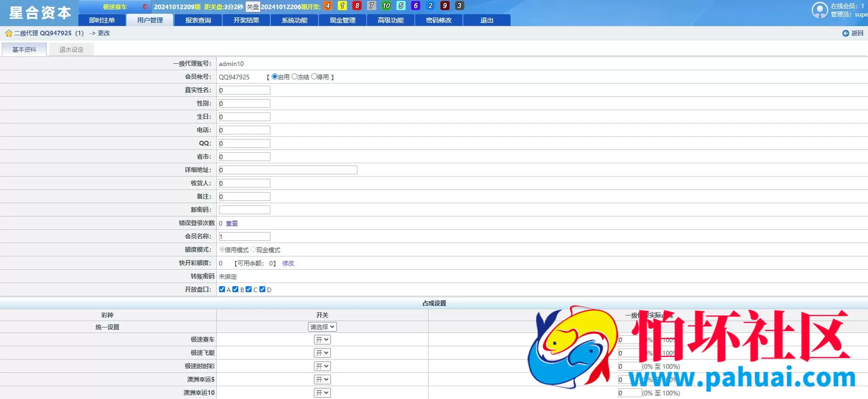Click the 退出 logout menu item

tap(487, 20)
